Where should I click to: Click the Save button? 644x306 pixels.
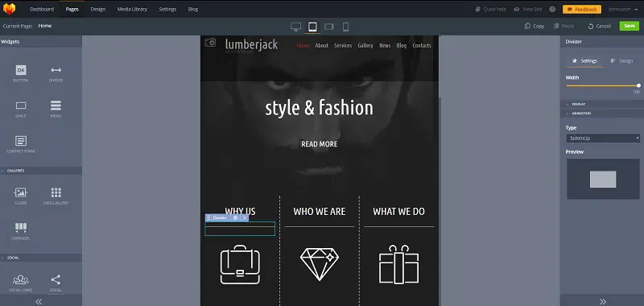tap(630, 26)
